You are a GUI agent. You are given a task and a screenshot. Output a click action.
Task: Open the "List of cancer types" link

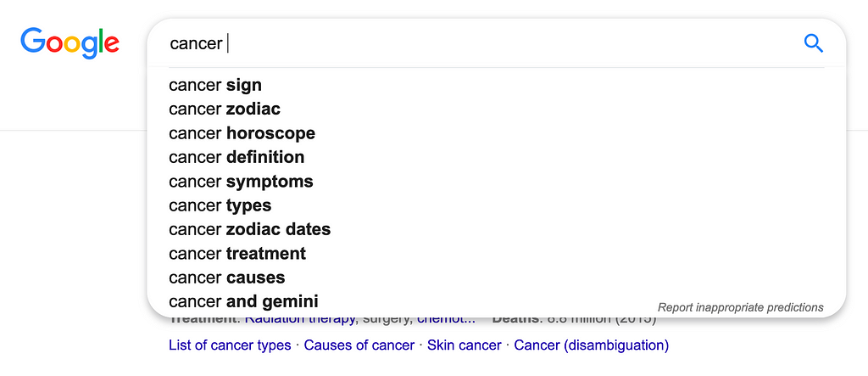(x=230, y=345)
